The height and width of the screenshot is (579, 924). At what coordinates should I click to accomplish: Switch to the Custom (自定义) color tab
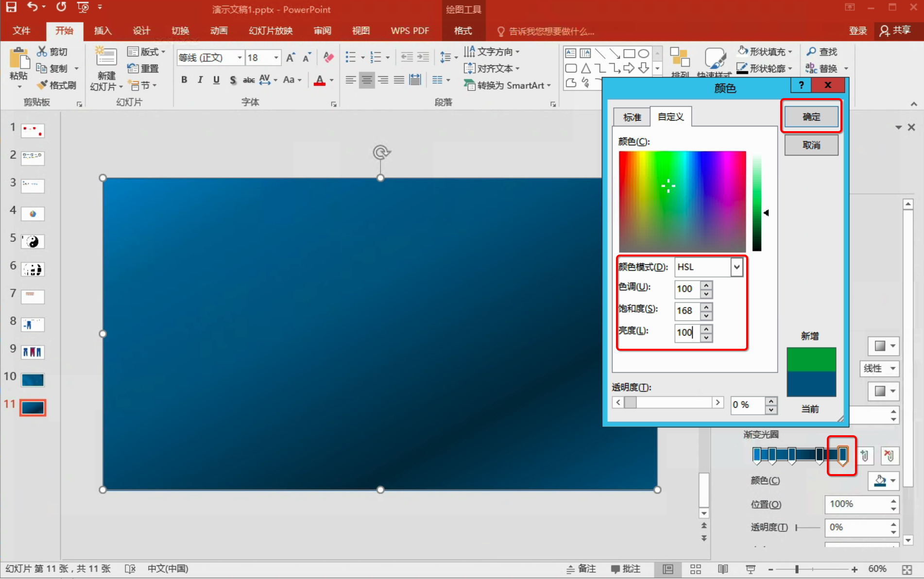(670, 117)
